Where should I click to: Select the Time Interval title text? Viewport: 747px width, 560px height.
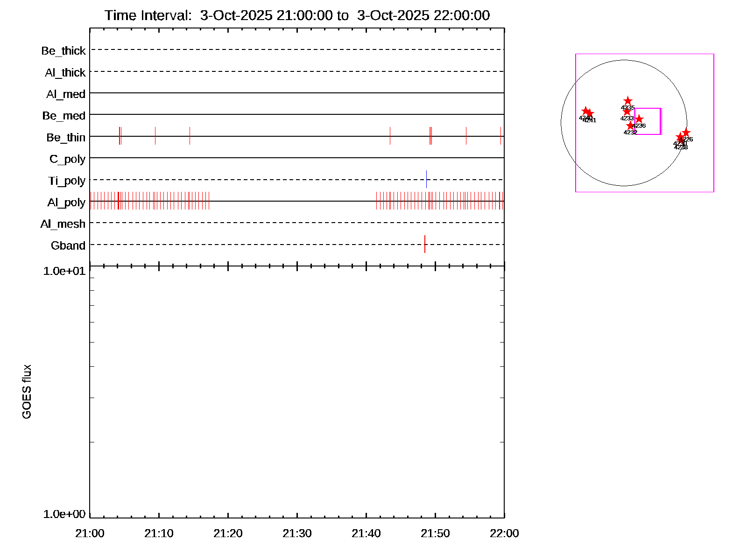pyautogui.click(x=297, y=15)
